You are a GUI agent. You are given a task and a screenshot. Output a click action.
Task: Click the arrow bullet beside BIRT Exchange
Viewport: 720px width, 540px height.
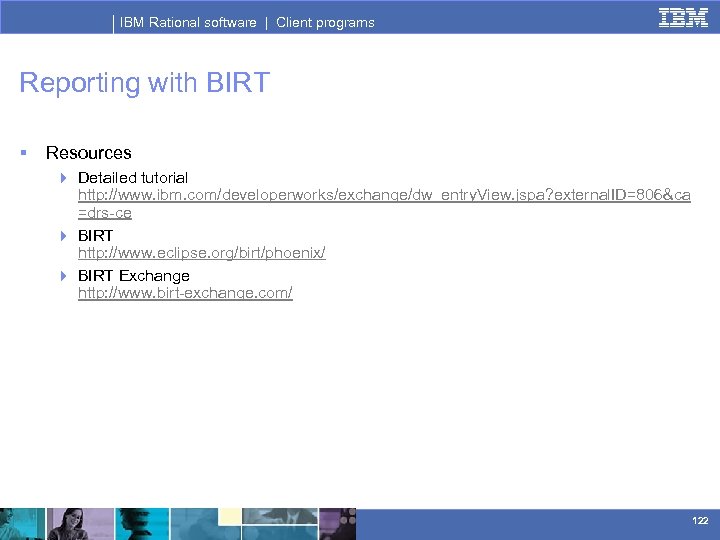63,276
